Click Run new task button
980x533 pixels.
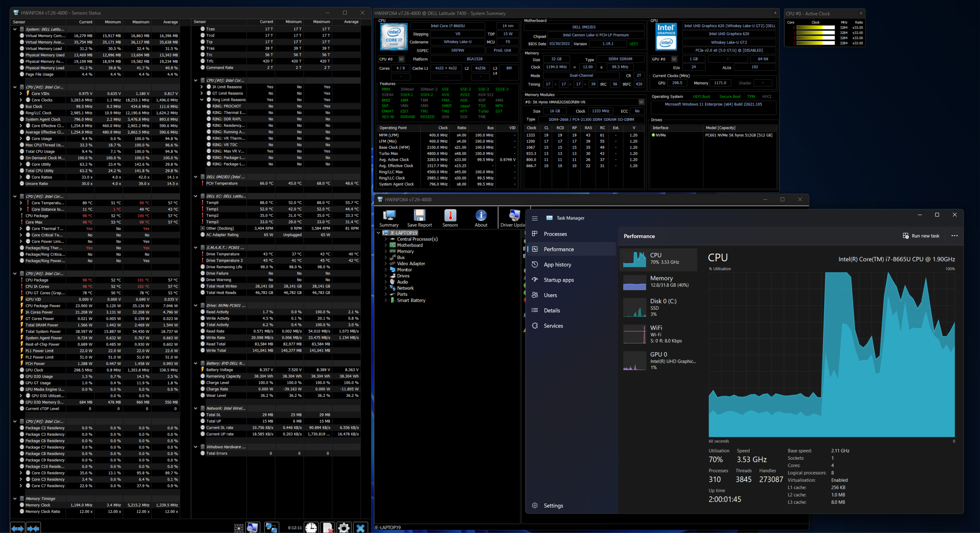coord(921,236)
